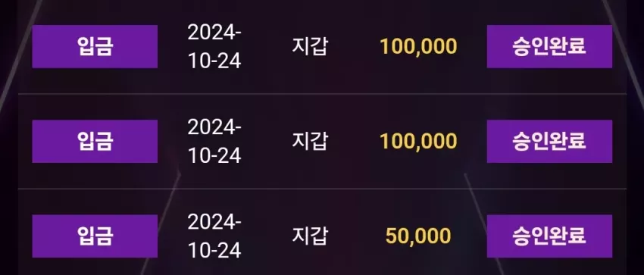
Task: Click empty space between 50,000 and 승인완료
Action: (x=469, y=236)
